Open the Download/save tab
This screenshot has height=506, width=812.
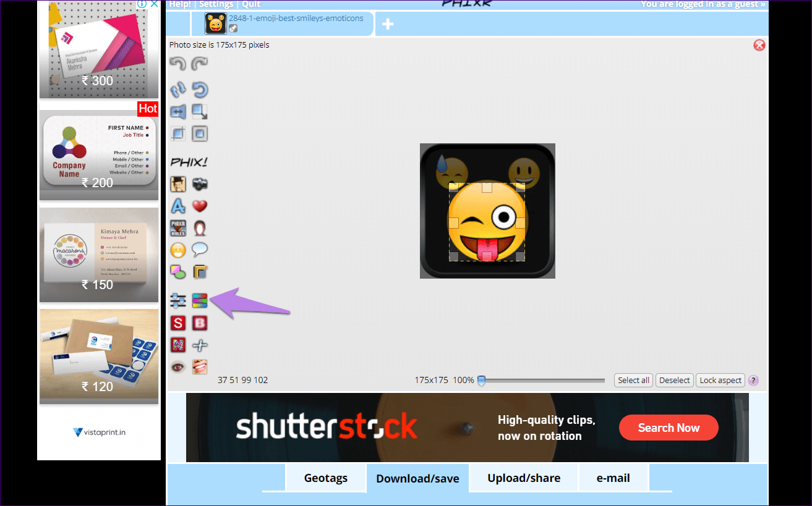pyautogui.click(x=418, y=479)
